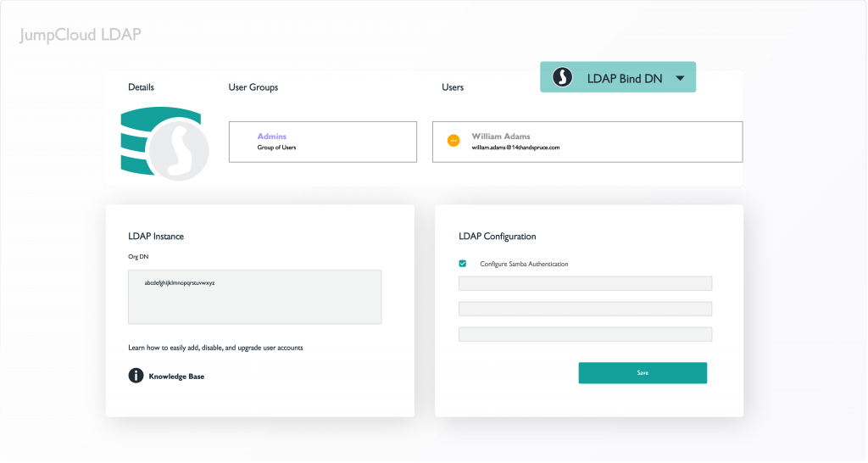Click the first Samba configuration field
This screenshot has width=868, height=463.
click(x=585, y=283)
